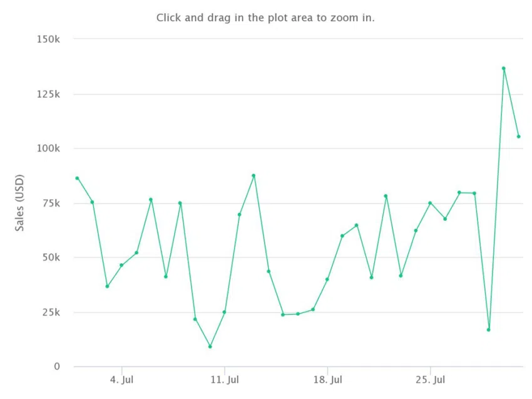Click the '25. Jul' x-axis label

(430, 380)
